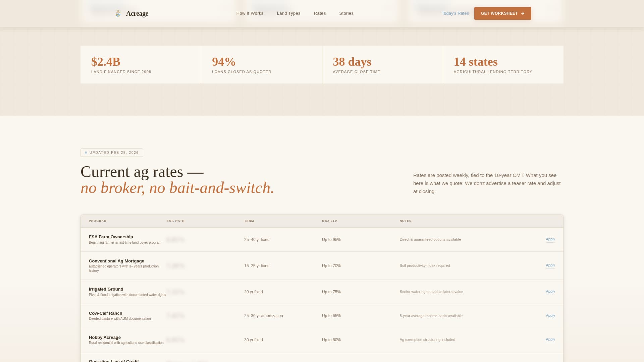Image resolution: width=644 pixels, height=362 pixels.
Task: Click the Acreage logo icon
Action: tap(118, 13)
